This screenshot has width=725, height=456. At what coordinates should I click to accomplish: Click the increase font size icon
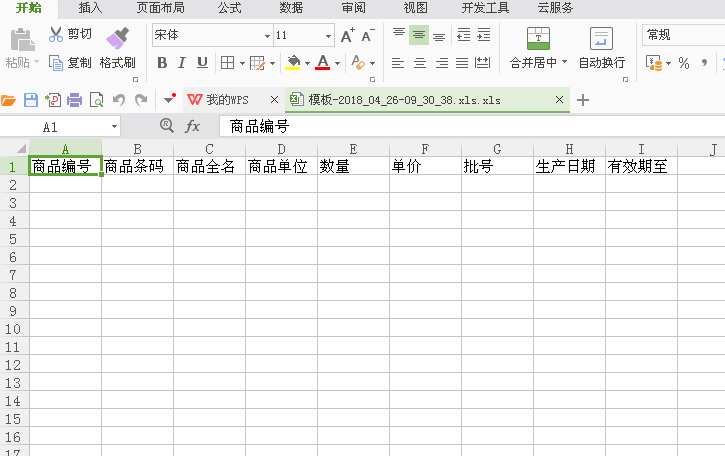tap(347, 35)
